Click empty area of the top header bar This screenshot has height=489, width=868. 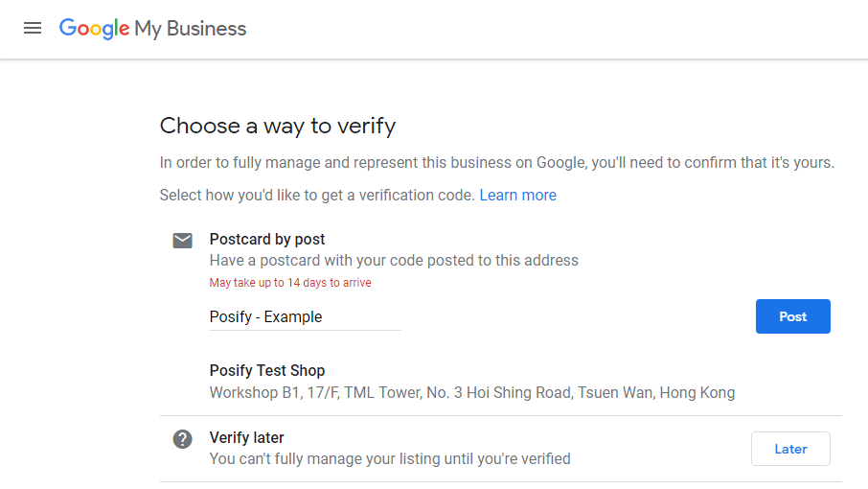pyautogui.click(x=554, y=29)
